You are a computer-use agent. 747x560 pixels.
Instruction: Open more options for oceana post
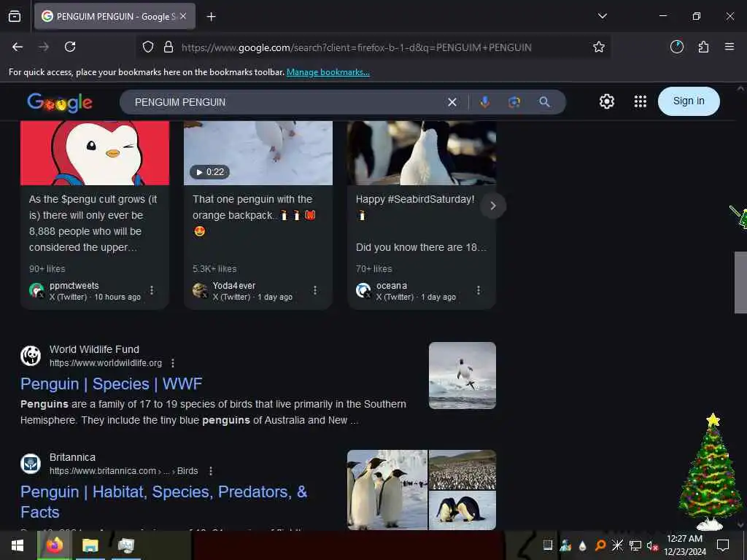click(x=479, y=290)
